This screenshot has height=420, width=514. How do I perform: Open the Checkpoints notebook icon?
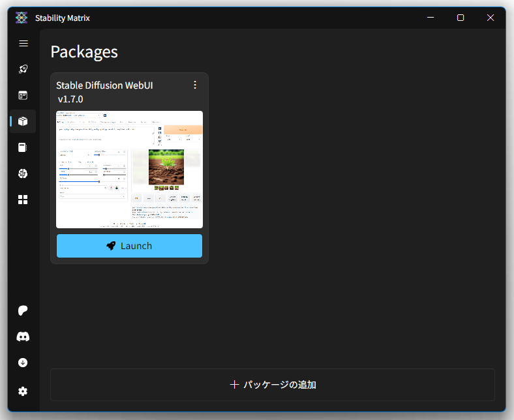(x=23, y=147)
